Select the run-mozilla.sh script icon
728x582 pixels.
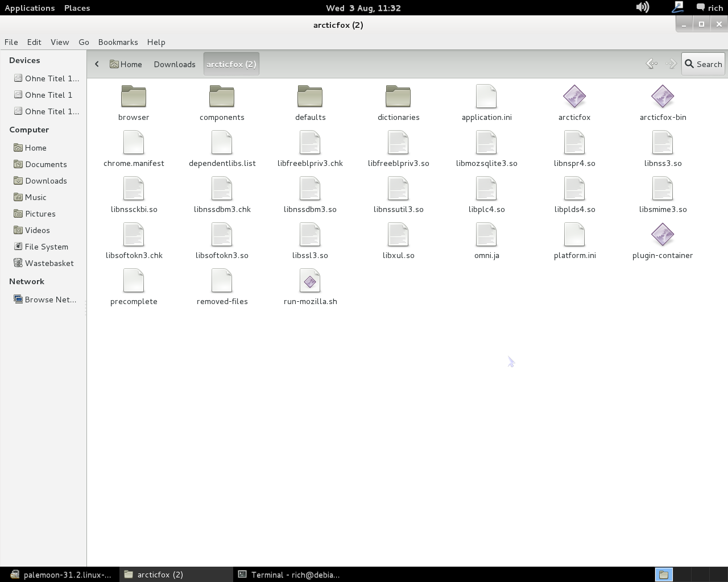[x=310, y=281]
